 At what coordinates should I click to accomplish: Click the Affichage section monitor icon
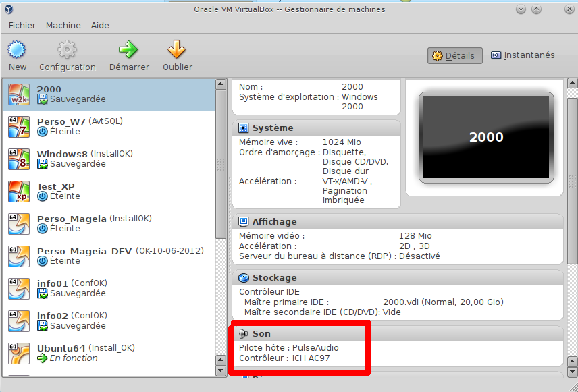click(243, 221)
